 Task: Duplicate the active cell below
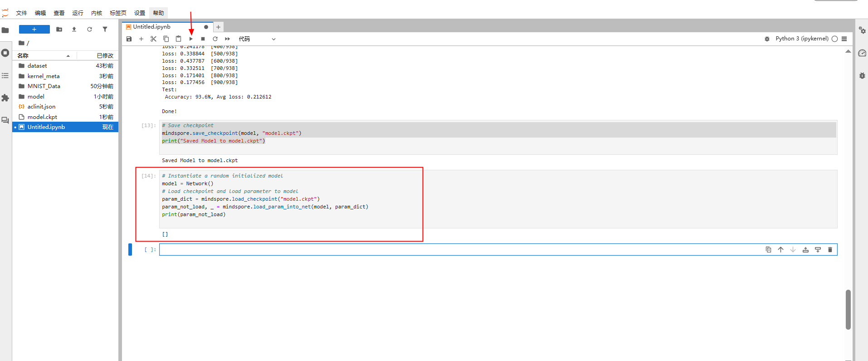[x=769, y=250]
